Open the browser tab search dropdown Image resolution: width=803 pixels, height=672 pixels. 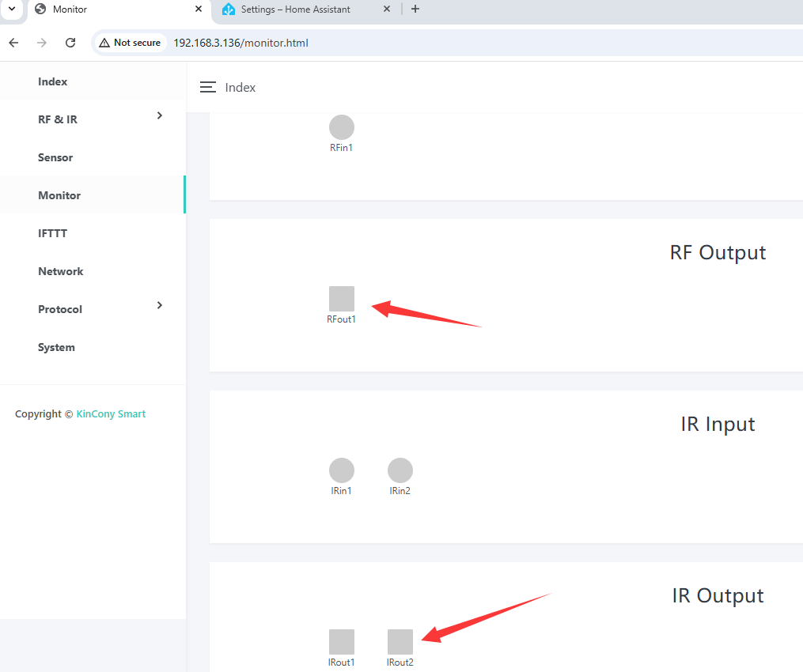point(12,9)
